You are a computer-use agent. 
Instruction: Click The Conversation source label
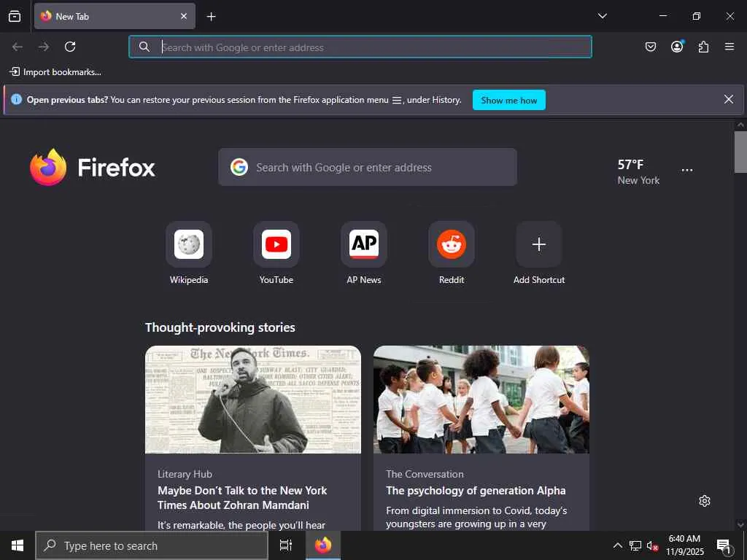425,474
